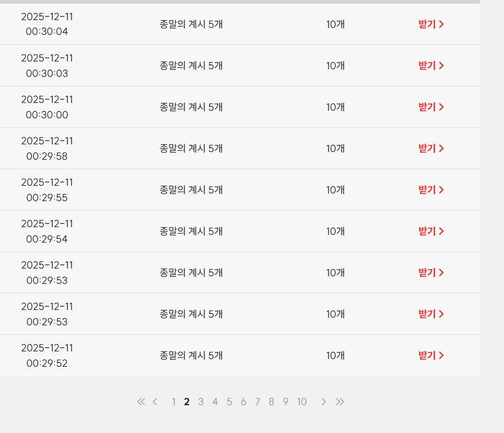Claim the 00:30:00 reward with 받기
The width and height of the screenshot is (504, 433).
coord(431,107)
